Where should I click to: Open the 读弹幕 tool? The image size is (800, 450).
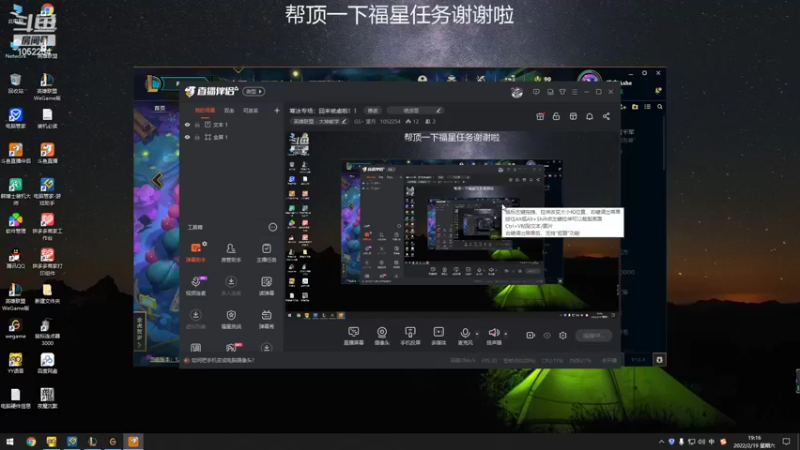coord(266,286)
